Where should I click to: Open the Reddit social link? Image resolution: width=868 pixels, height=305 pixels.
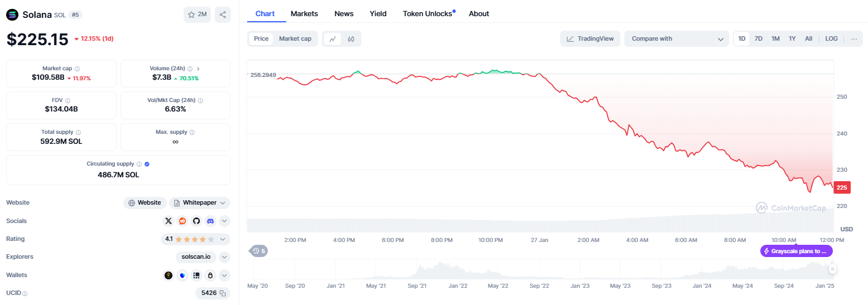click(x=182, y=221)
